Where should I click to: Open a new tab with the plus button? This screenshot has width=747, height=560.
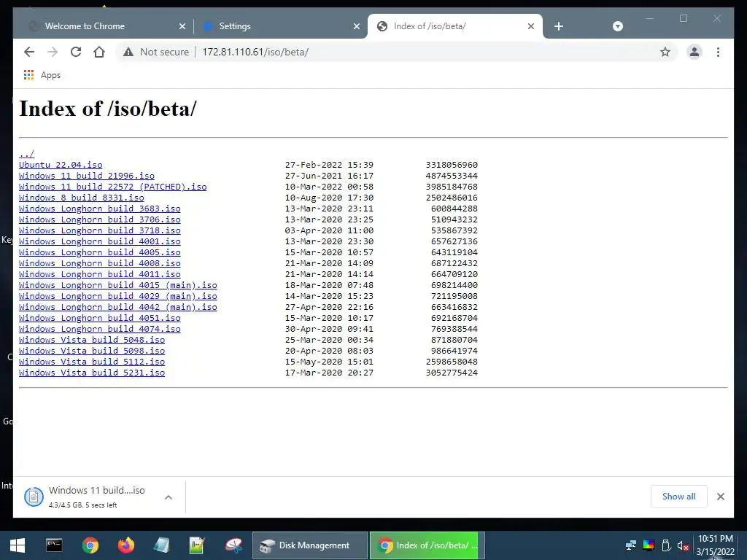point(559,26)
